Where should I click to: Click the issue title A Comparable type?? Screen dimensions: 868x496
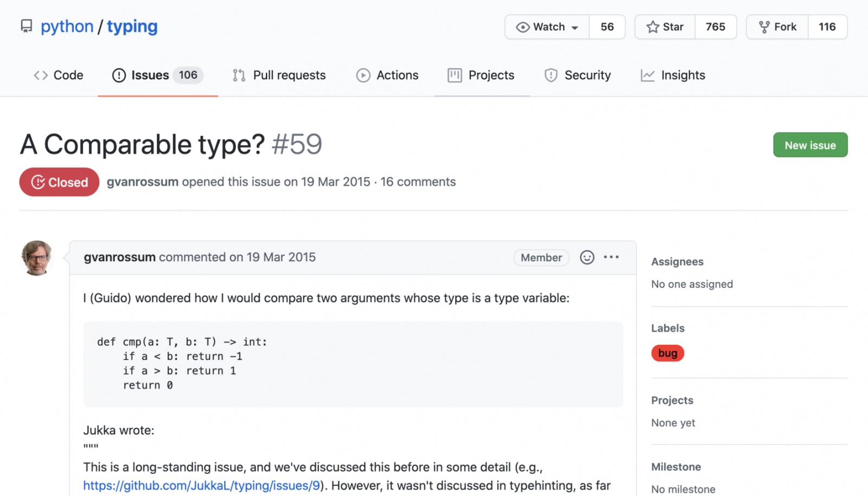[x=142, y=145]
